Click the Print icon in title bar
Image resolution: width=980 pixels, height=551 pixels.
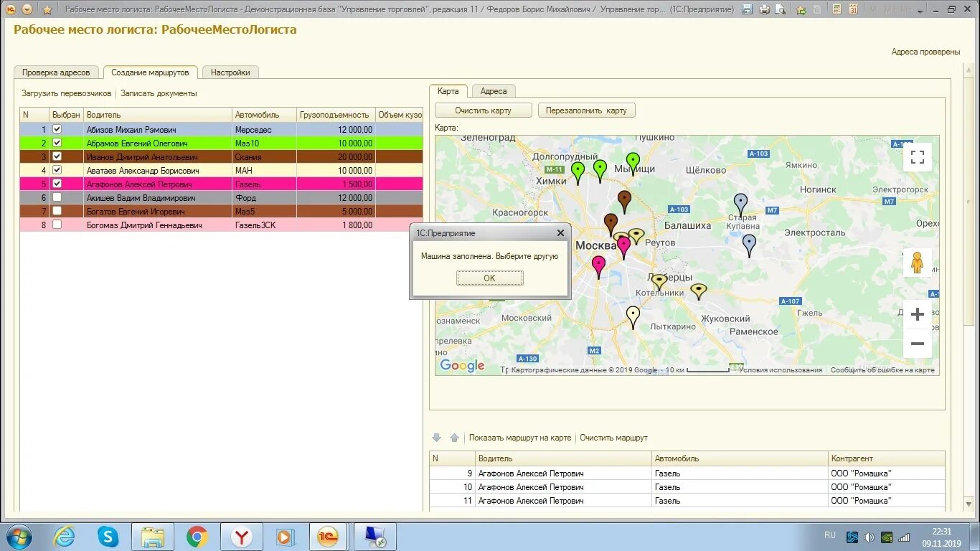[764, 9]
